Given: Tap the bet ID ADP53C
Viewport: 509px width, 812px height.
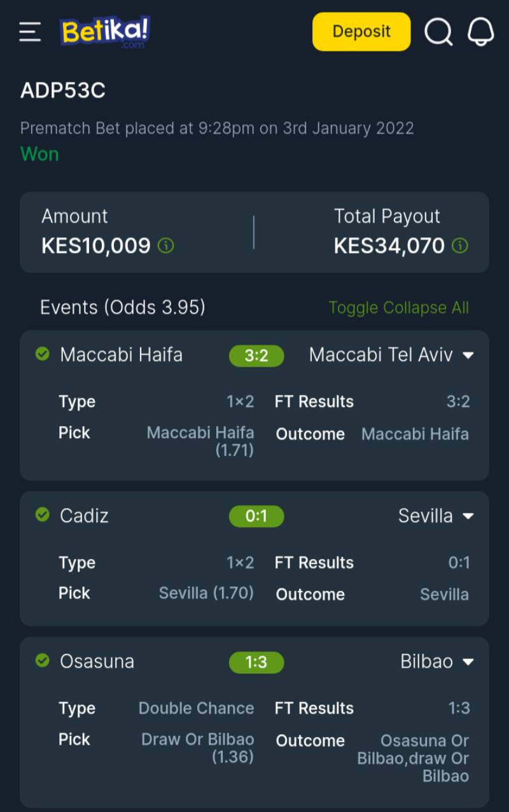Looking at the screenshot, I should pyautogui.click(x=63, y=91).
